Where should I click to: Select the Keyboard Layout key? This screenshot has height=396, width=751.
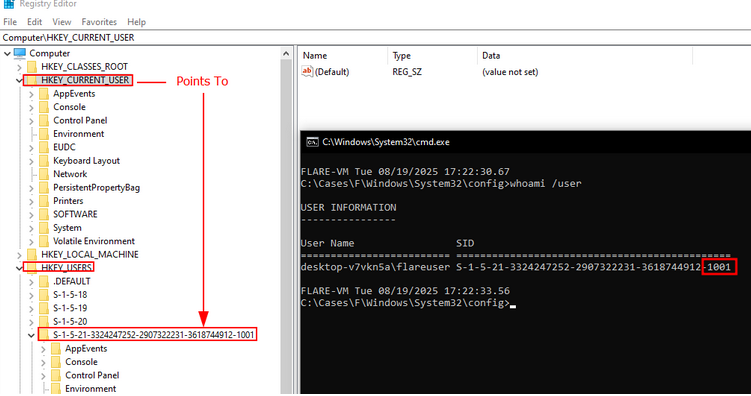coord(86,161)
